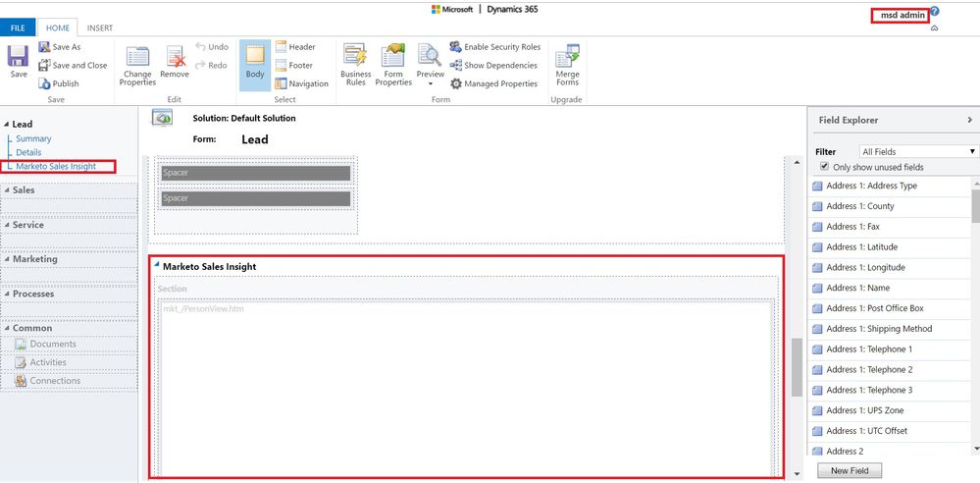The width and height of the screenshot is (980, 483).
Task: Click the form canvas vertical scrollbar thumb
Action: point(797,367)
